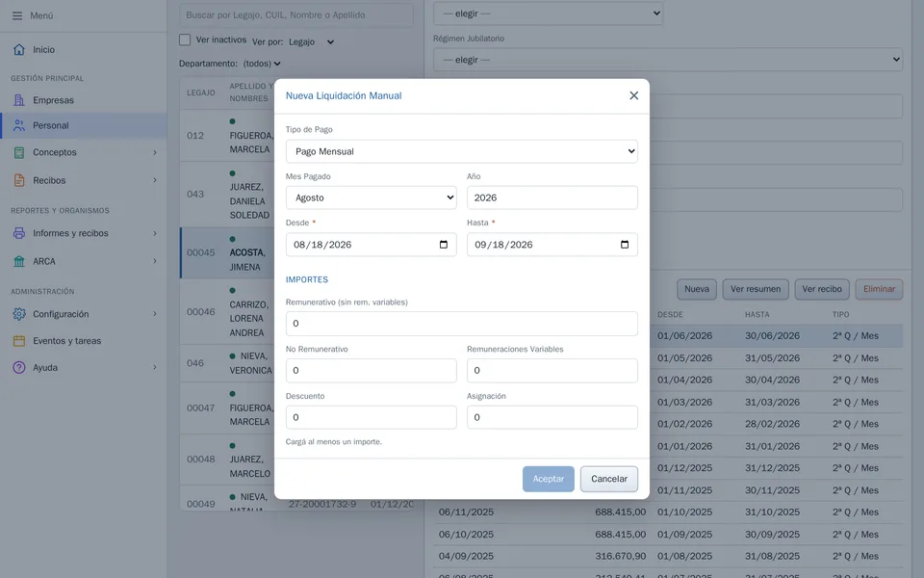Screen dimensions: 924x578
Task: Click the Nueva button
Action: (697, 289)
